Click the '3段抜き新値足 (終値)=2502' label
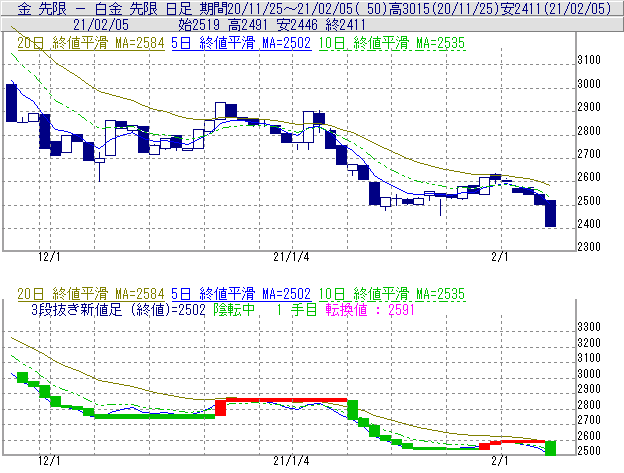Viewport: 624px width, 473px height. pyautogui.click(x=118, y=309)
